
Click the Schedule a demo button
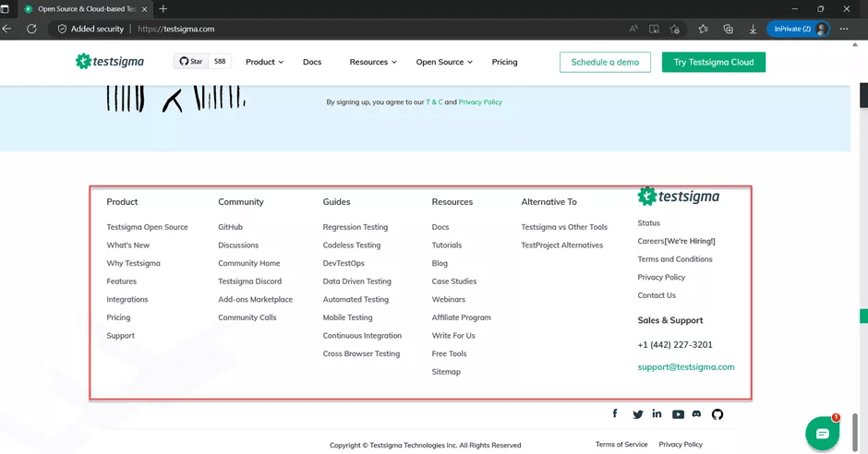[x=605, y=62]
